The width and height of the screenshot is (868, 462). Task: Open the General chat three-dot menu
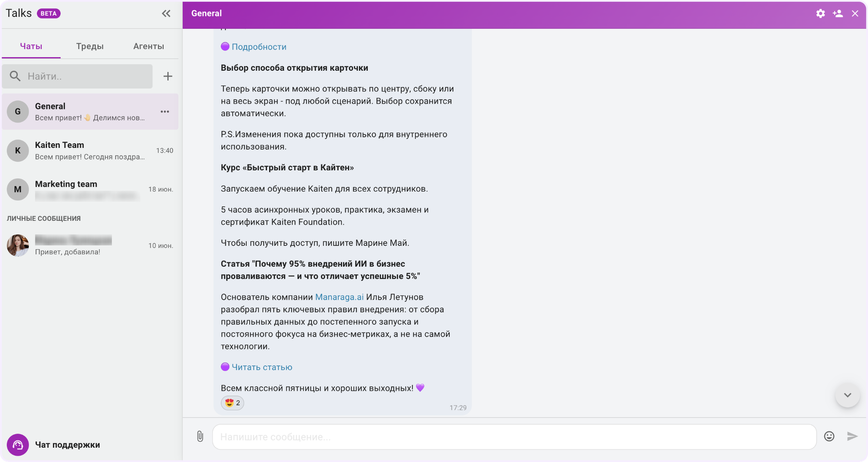tap(165, 112)
